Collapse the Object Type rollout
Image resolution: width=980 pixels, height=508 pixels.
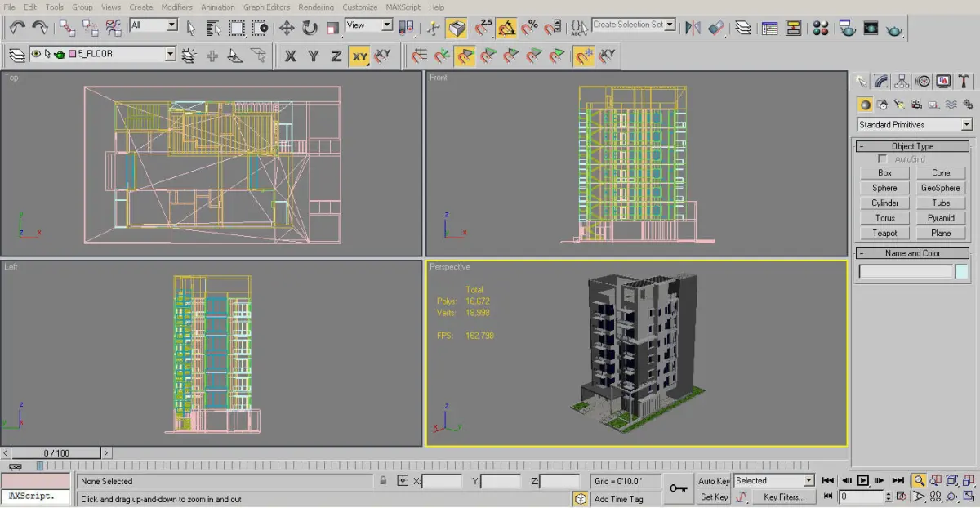913,146
